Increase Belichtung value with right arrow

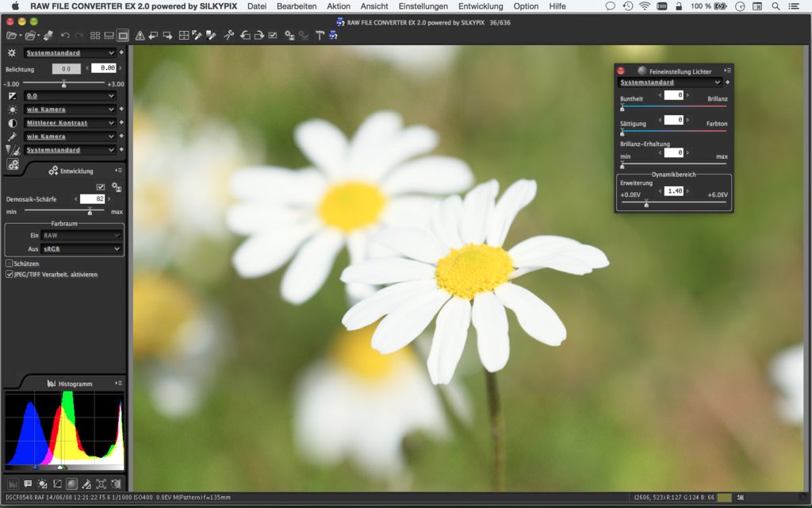click(x=121, y=68)
